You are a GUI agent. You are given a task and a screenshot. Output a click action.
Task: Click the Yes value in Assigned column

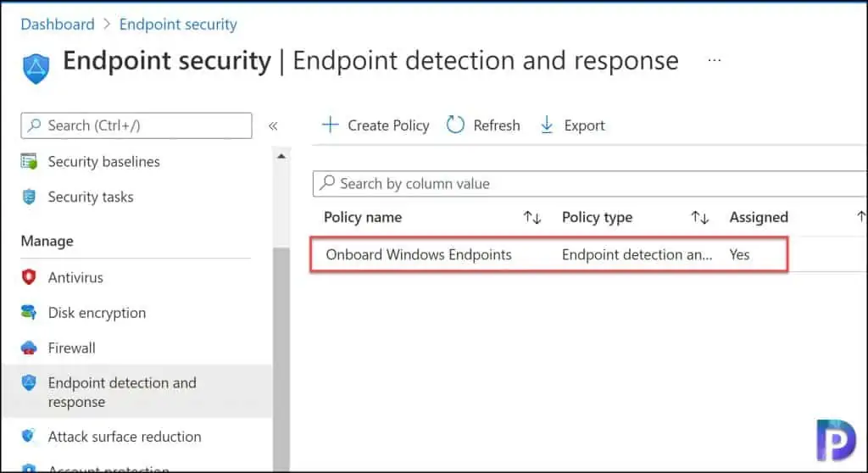pos(739,255)
